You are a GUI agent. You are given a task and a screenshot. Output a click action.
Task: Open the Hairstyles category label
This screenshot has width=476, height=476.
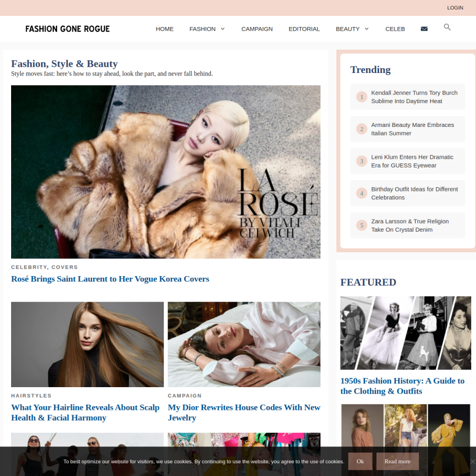click(31, 396)
